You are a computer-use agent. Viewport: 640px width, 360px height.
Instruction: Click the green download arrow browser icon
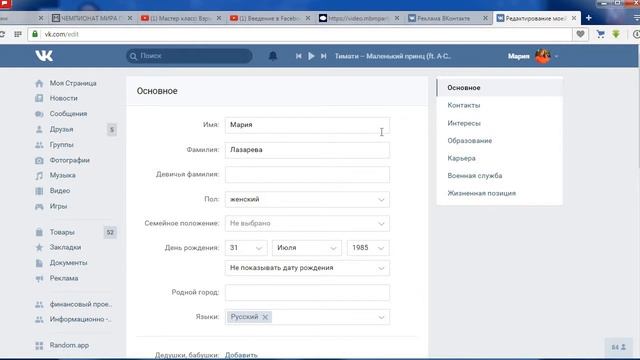616,34
